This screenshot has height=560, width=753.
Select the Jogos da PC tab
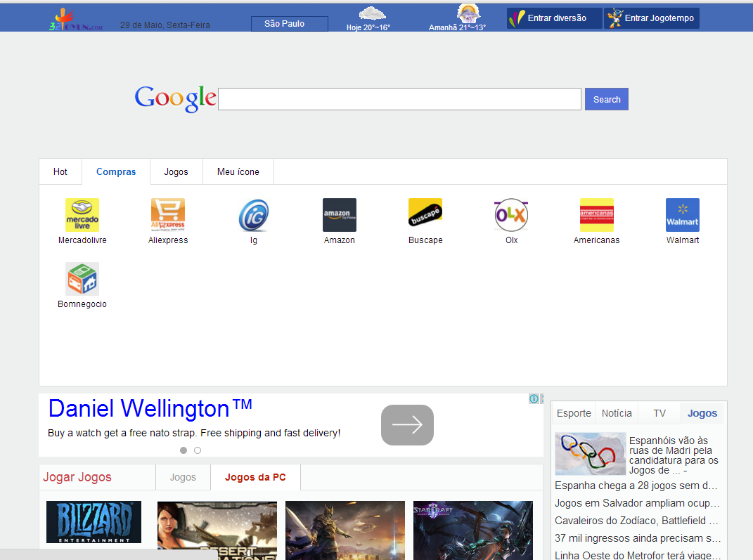[x=255, y=477]
